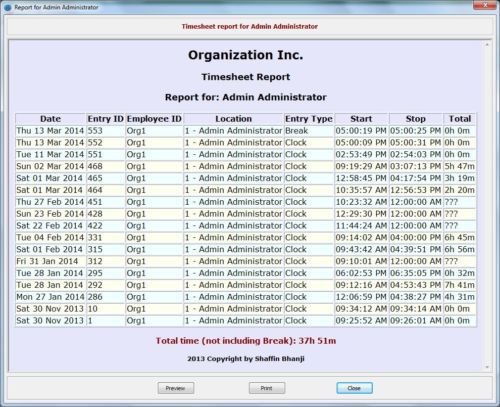Select the Stop column header
This screenshot has width=500, height=407.
click(416, 119)
